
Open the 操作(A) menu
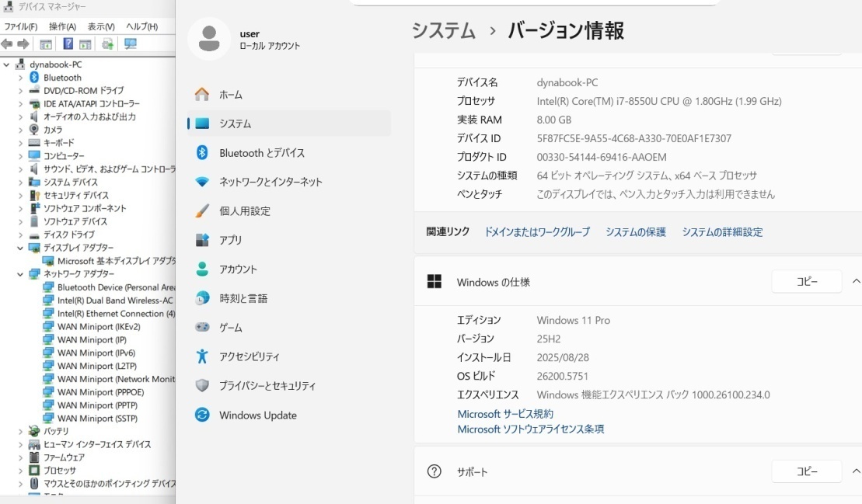[x=62, y=26]
